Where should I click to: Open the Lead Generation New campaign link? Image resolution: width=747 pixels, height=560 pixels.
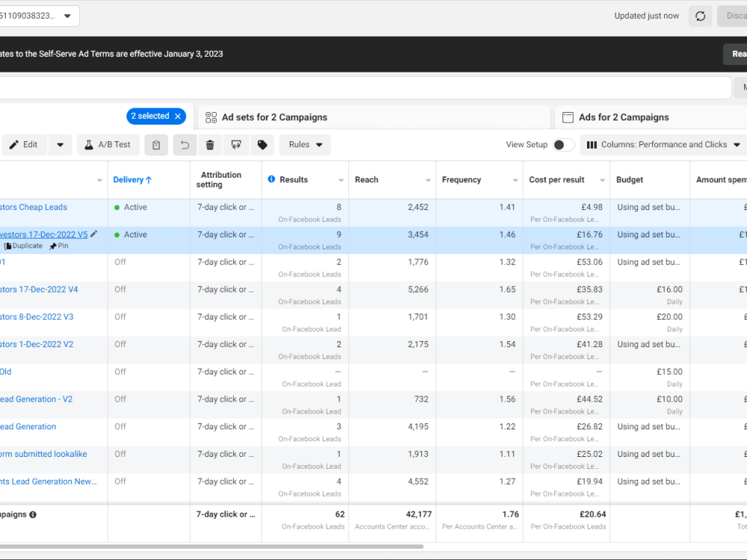pos(48,482)
